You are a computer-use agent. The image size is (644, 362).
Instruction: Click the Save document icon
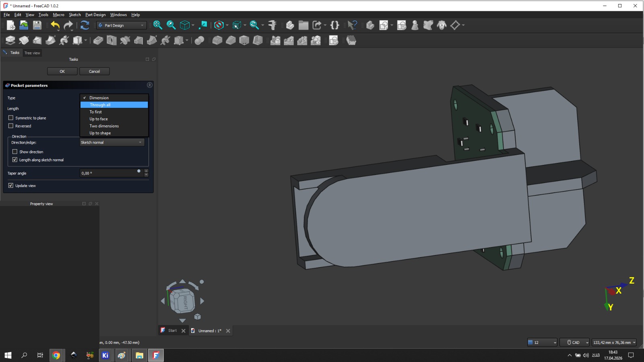[37, 25]
